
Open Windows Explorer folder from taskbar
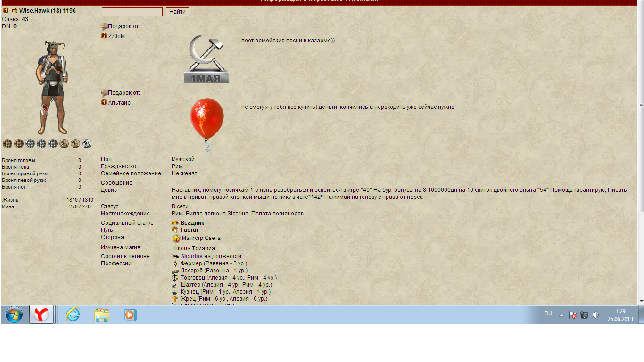click(102, 314)
